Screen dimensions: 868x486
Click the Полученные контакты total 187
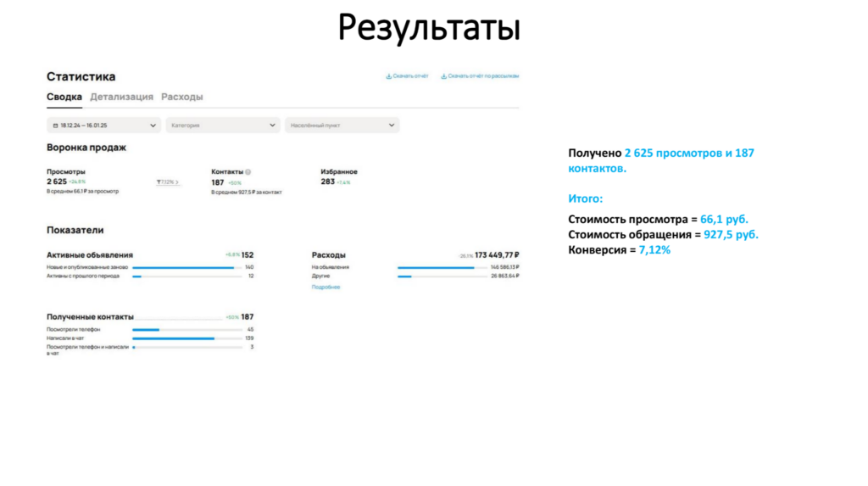248,317
